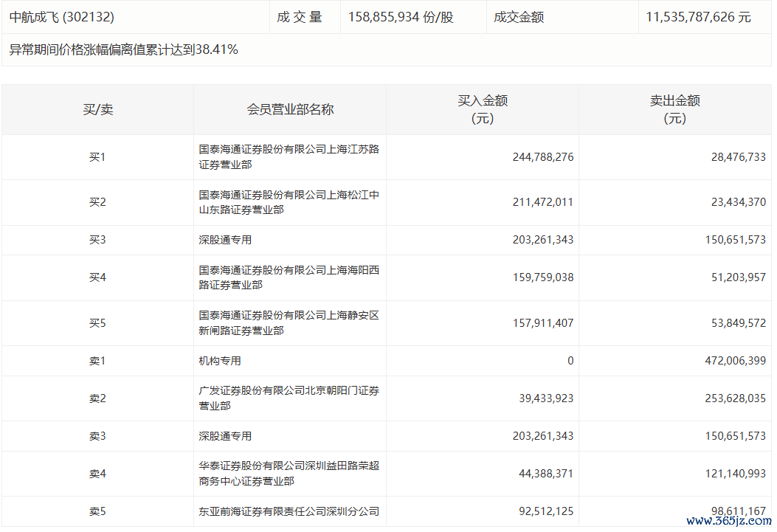
Task: Click the 机构专用 entry in row 卖1
Action: (220, 361)
